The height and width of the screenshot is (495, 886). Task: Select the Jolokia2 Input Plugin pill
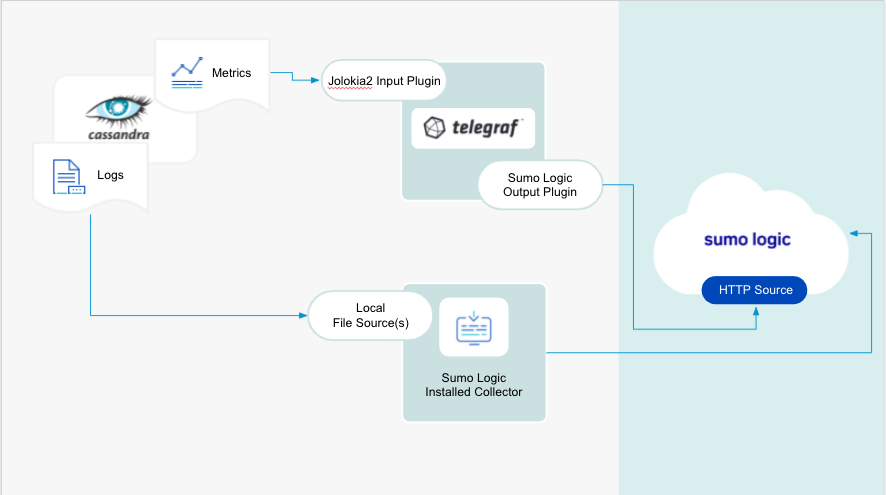click(382, 80)
